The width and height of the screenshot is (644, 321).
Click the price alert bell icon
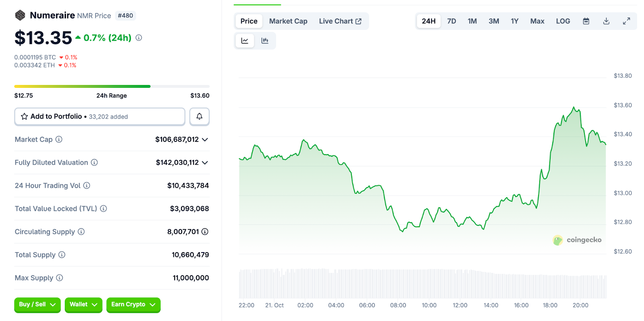click(x=199, y=116)
